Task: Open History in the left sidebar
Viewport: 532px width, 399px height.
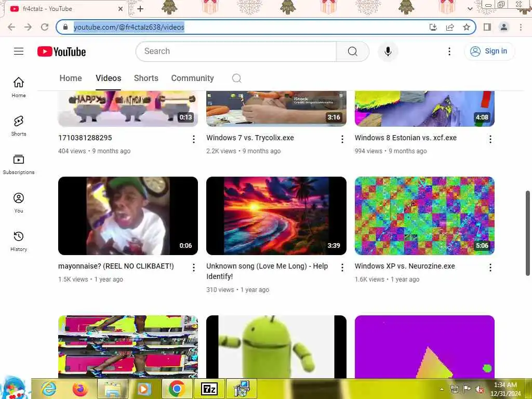Action: click(19, 241)
